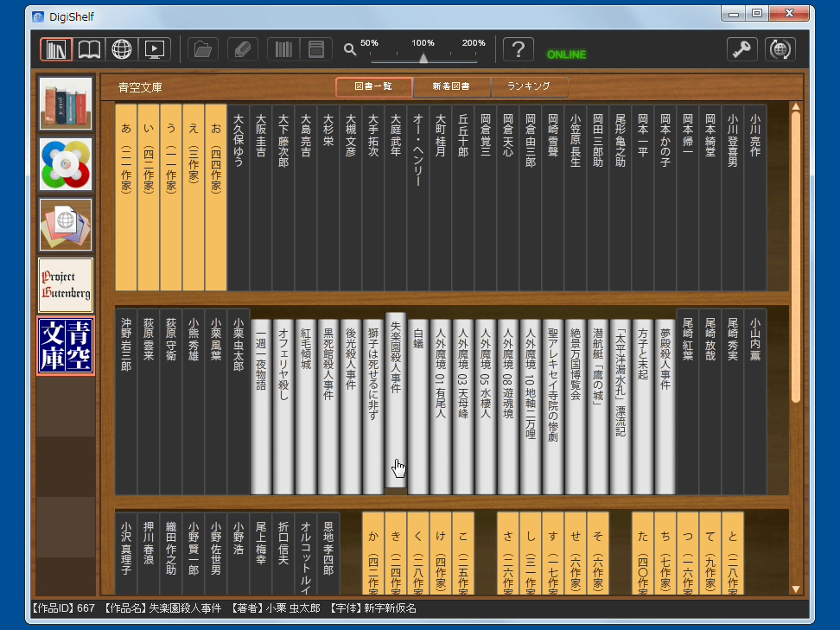
Task: Open author 大久保ゆう
Action: pyautogui.click(x=239, y=197)
